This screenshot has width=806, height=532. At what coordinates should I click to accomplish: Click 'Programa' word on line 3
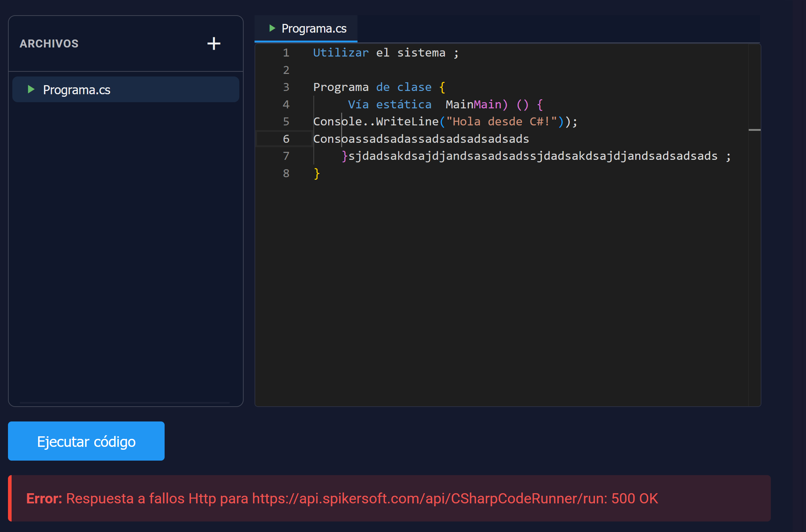click(341, 87)
